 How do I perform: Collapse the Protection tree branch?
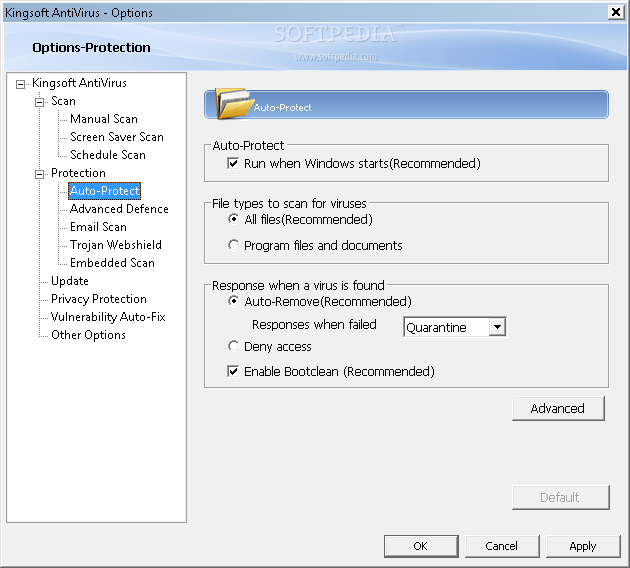[x=39, y=174]
